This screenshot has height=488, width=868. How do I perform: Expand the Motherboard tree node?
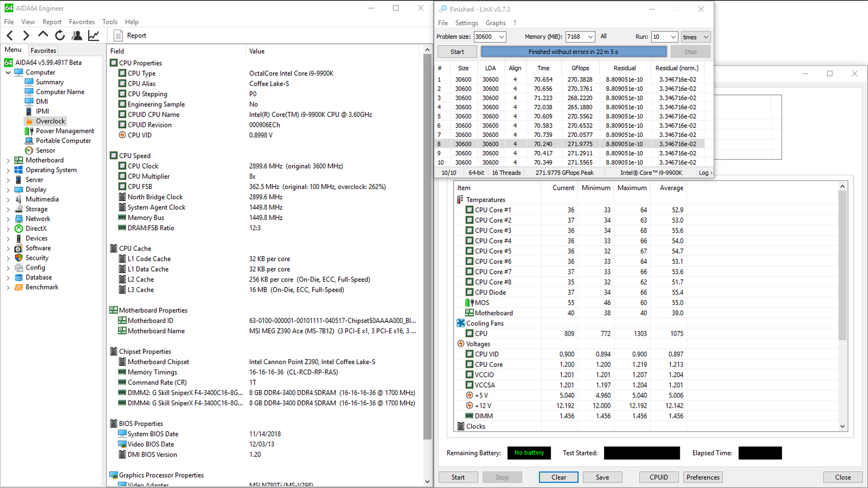(x=8, y=160)
